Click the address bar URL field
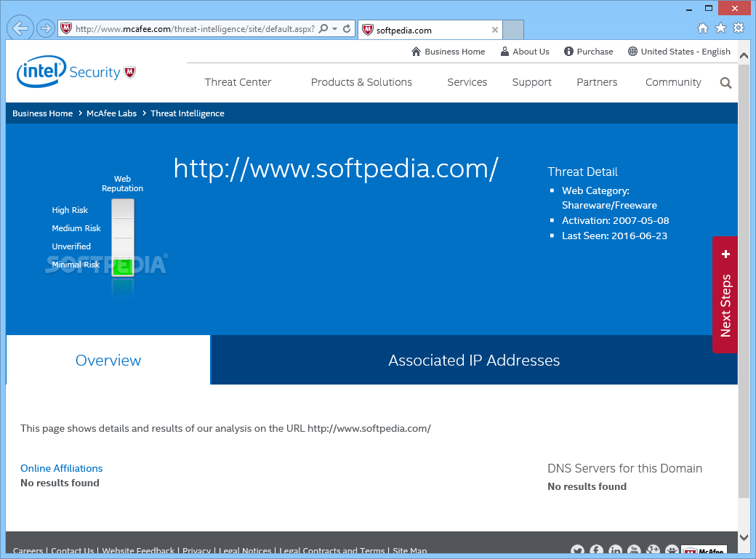The height and width of the screenshot is (559, 756). pos(195,29)
